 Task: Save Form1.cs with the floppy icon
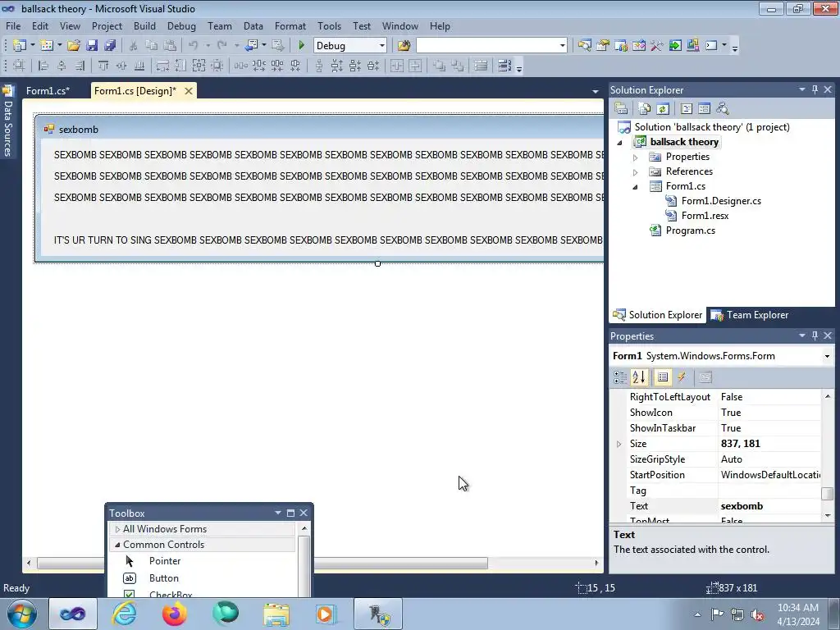tap(92, 46)
